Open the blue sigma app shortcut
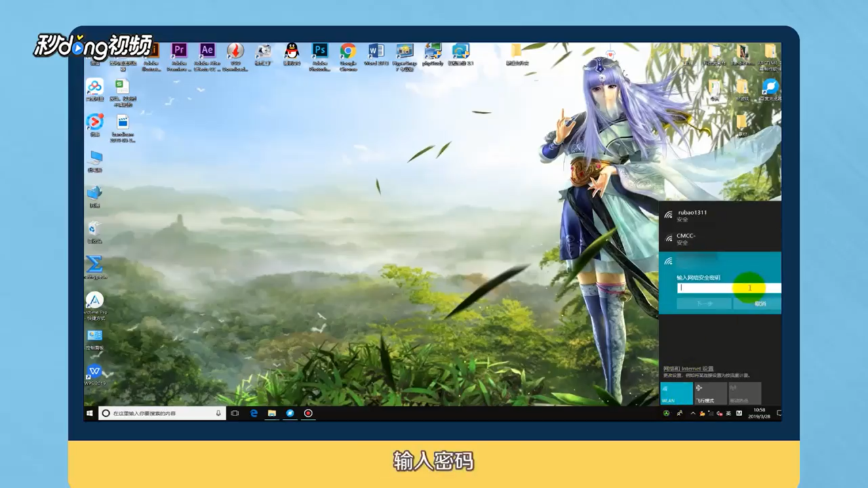Screen dimensions: 868x488 (x=94, y=267)
